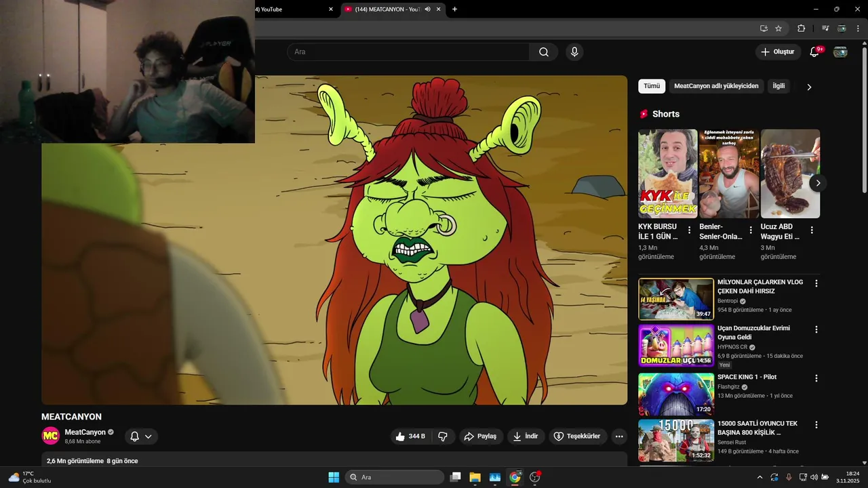Expand notification bell options for MeatCanyon

click(148, 436)
